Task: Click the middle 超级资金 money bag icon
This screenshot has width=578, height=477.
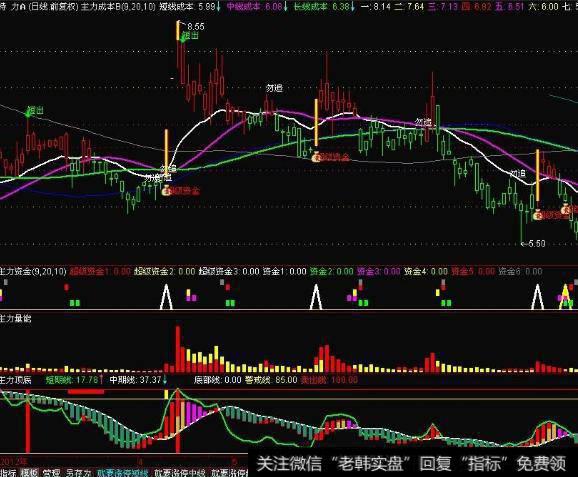Action: 316,158
